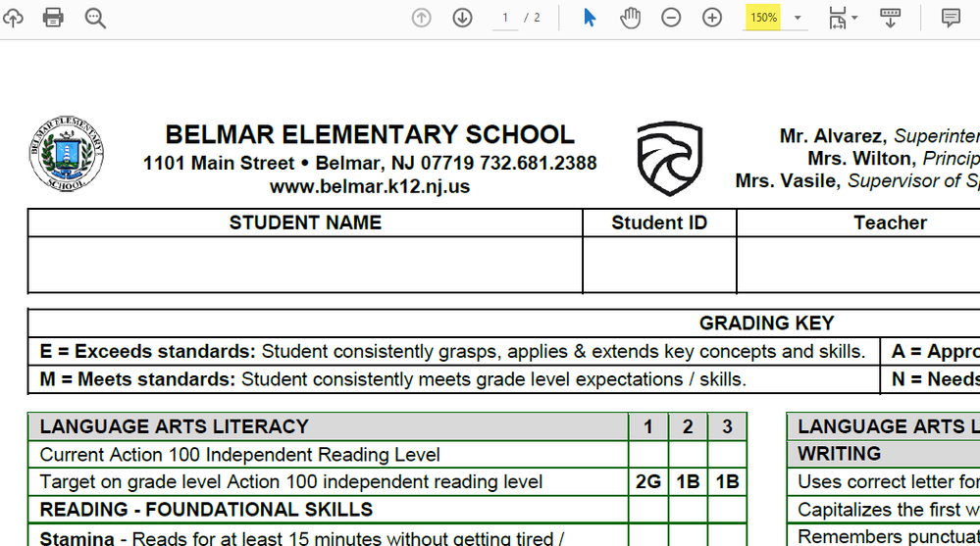Go to previous page arrow
Viewport: 980px width, 546px height.
pyautogui.click(x=421, y=18)
